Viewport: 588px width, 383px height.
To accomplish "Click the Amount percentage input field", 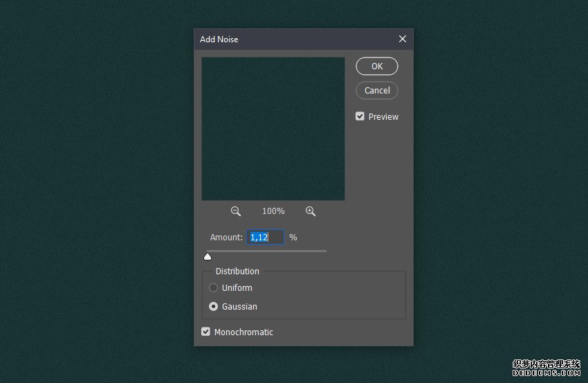I will (265, 237).
